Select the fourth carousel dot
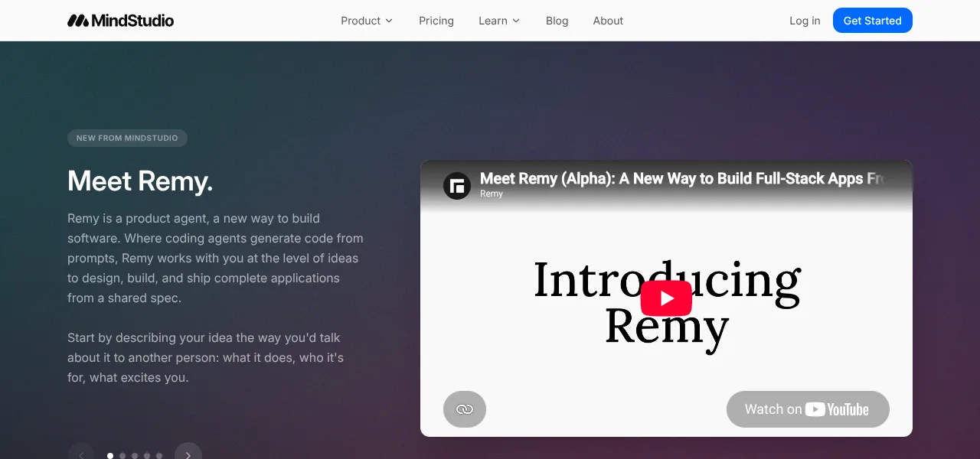Image resolution: width=980 pixels, height=459 pixels. pos(147,456)
